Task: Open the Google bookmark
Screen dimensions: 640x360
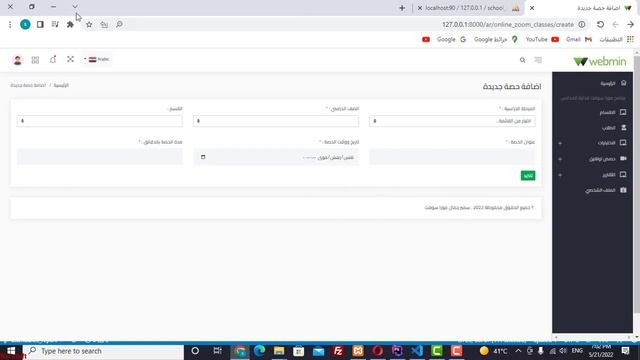Action: (451, 39)
